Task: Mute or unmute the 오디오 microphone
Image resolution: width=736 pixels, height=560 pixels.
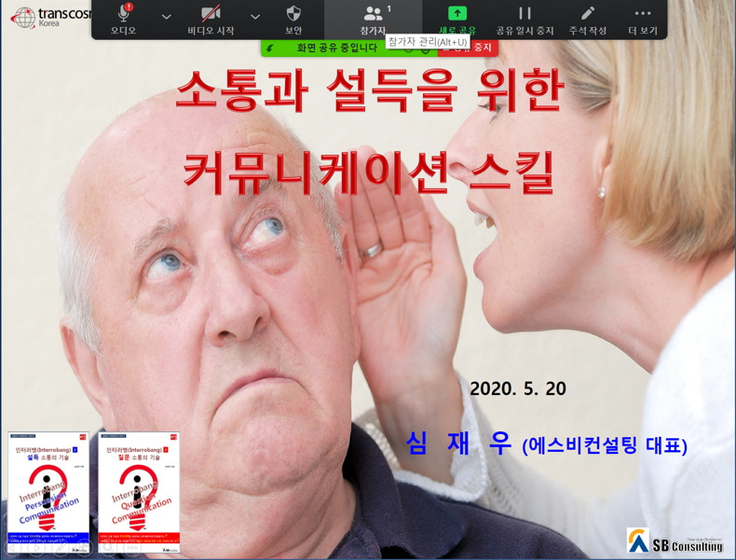Action: [124, 20]
